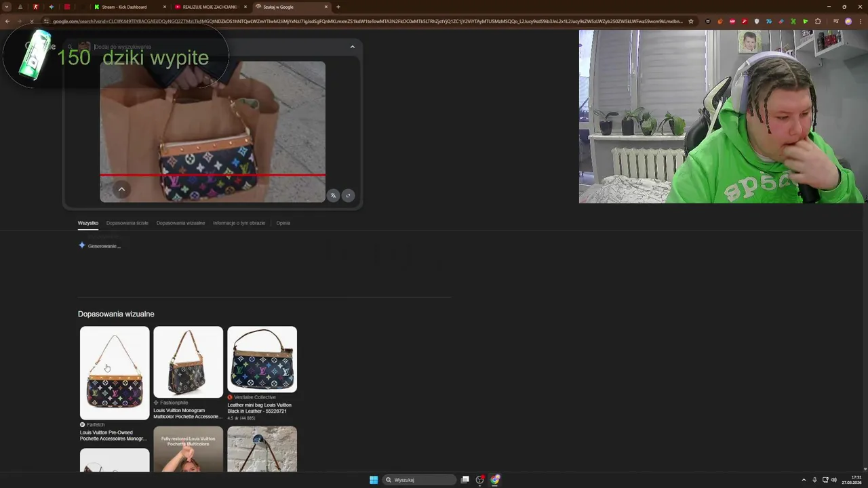The height and width of the screenshot is (488, 868).
Task: Click the taskbar Wyszukaj search box
Action: pyautogui.click(x=420, y=480)
